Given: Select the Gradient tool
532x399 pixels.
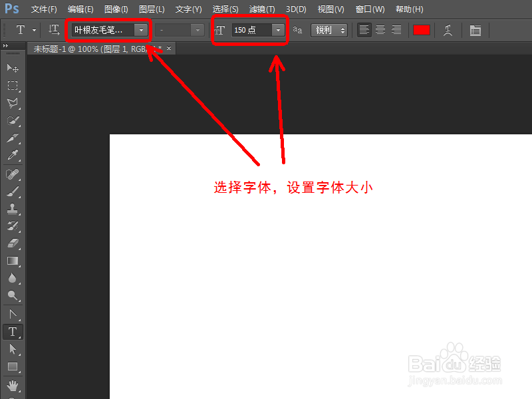Looking at the screenshot, I should pyautogui.click(x=13, y=261).
